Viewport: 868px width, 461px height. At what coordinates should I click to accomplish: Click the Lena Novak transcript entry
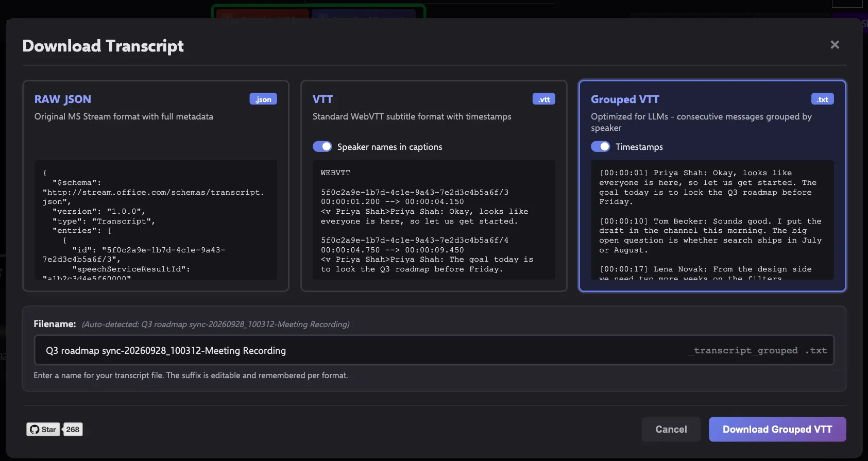[x=705, y=274]
